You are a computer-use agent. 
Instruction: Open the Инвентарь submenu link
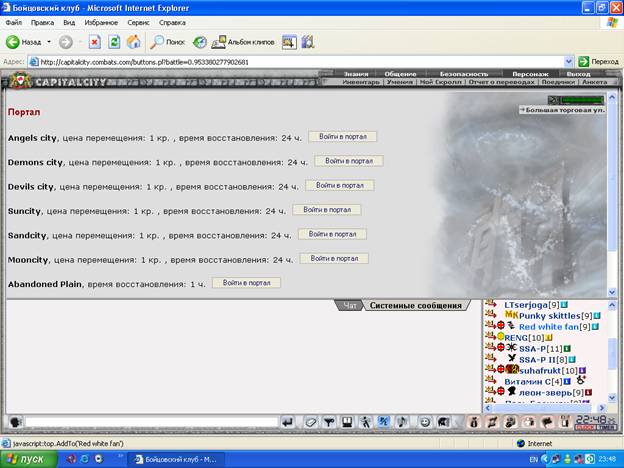361,82
